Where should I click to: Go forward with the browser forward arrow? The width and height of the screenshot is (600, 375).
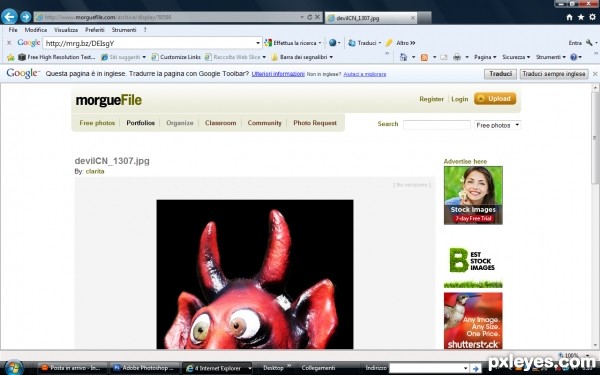26,17
